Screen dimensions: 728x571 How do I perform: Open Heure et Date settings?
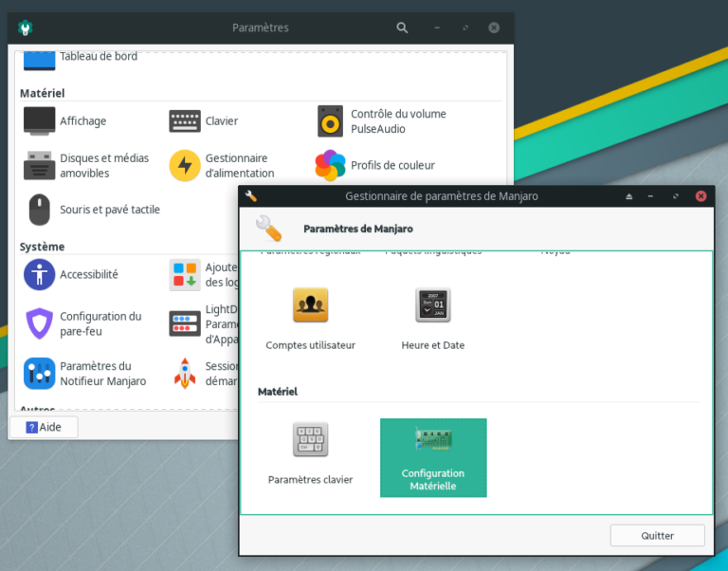(x=432, y=319)
